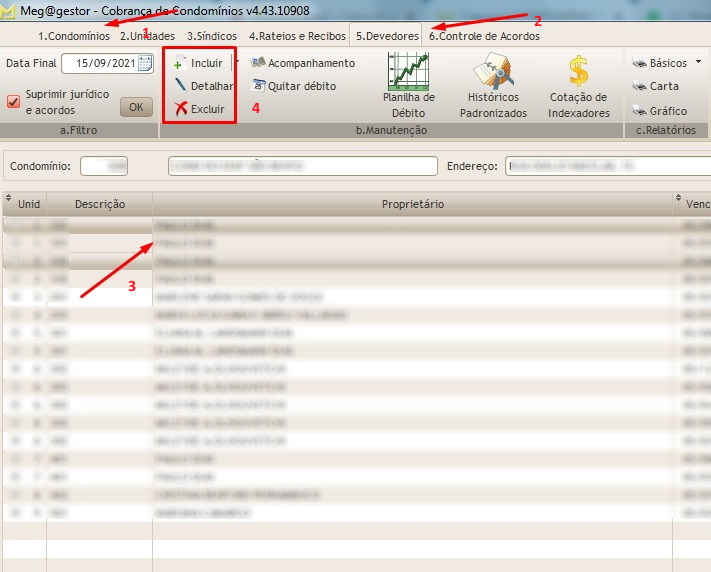Image resolution: width=711 pixels, height=572 pixels.
Task: Open the 4.Rateios e Recibos tab
Action: 297,36
